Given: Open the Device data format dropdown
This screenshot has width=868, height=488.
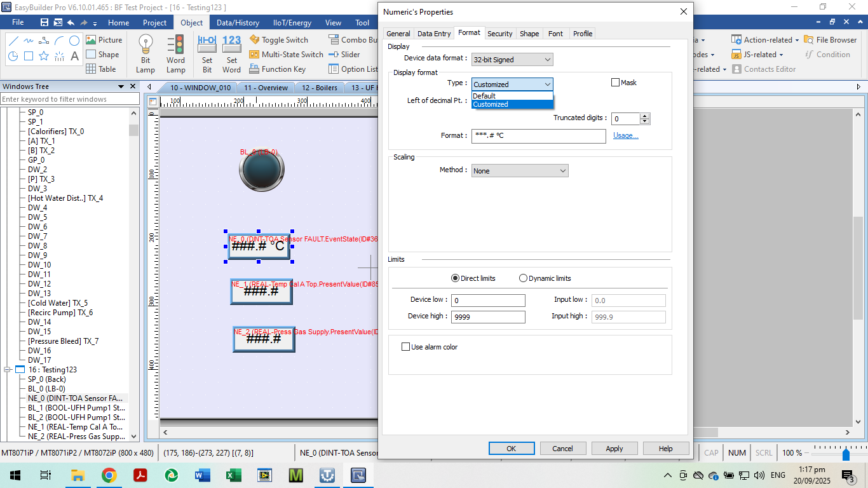Looking at the screenshot, I should coord(512,60).
